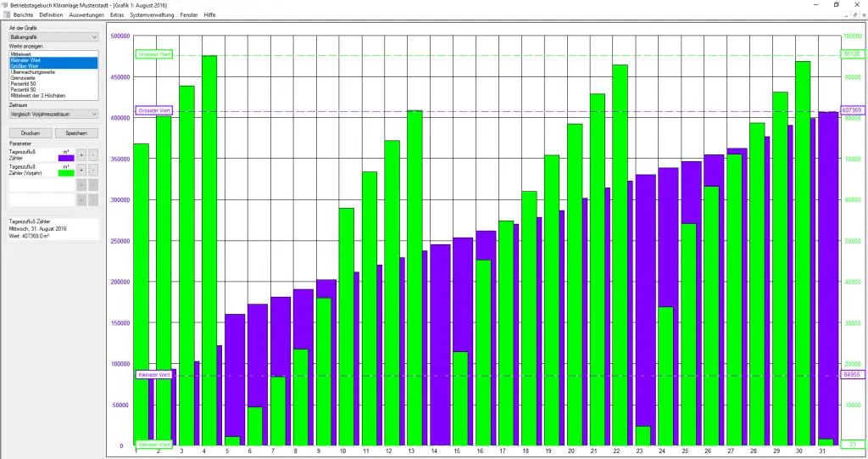Click the Drucken button
The image size is (868, 459).
31,133
